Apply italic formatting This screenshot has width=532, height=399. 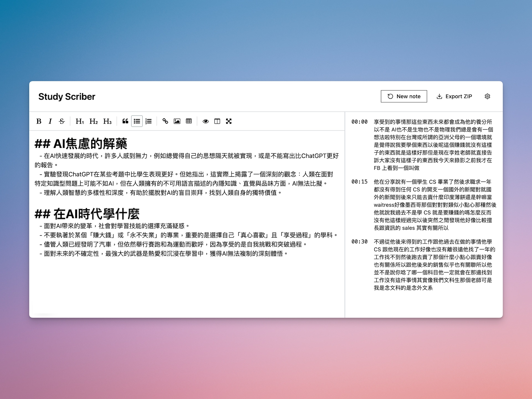coord(50,121)
